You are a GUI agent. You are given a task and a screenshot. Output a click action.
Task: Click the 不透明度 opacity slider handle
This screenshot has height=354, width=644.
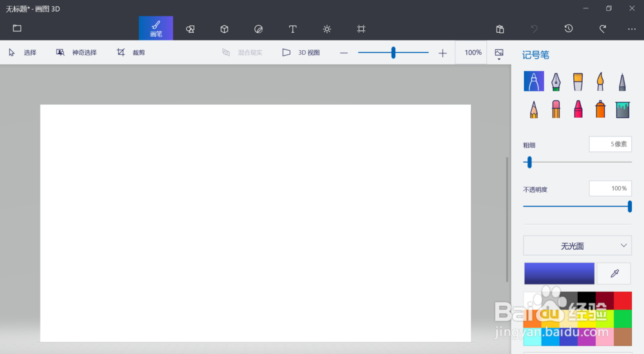630,207
